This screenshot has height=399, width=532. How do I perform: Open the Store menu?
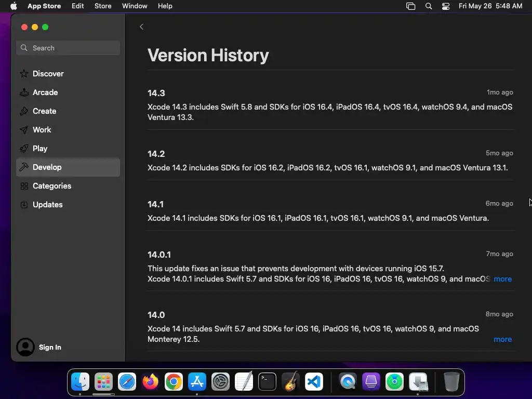tap(103, 6)
